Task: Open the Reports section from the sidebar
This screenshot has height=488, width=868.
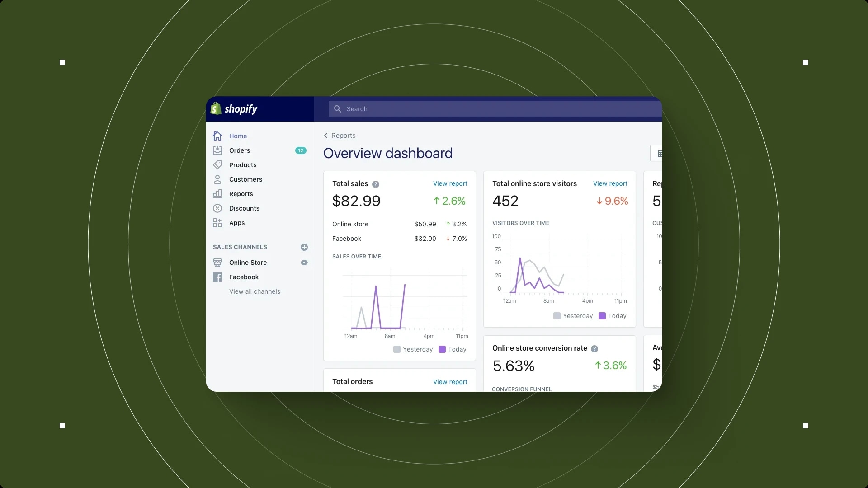Action: pos(217,193)
